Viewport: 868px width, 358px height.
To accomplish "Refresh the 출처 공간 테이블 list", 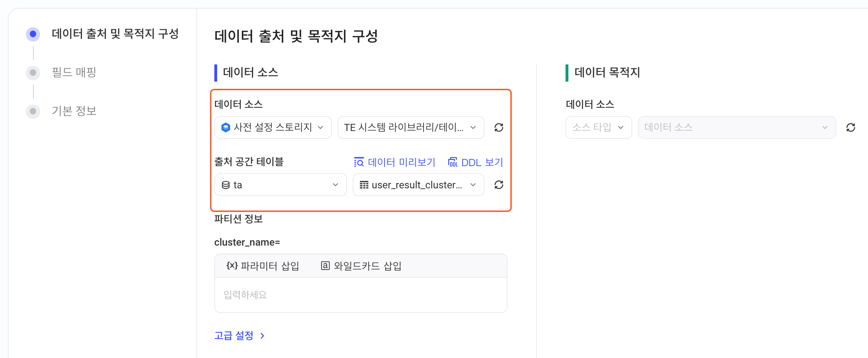I will 499,185.
